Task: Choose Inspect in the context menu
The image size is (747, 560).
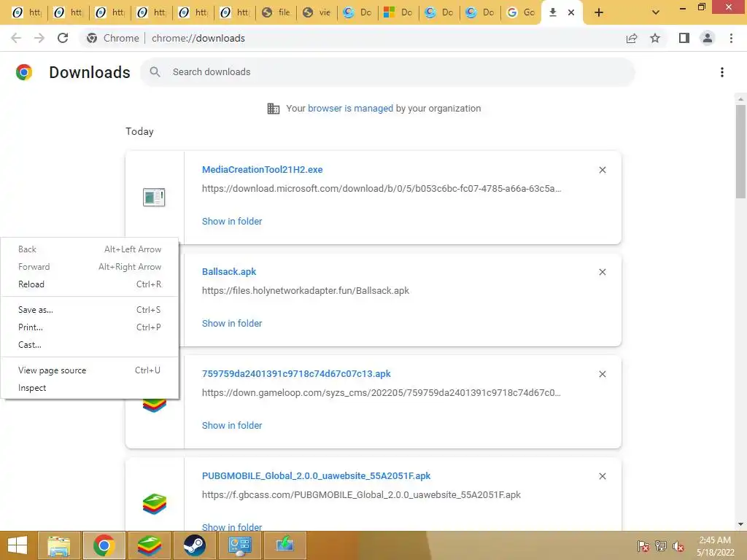Action: click(x=90, y=388)
